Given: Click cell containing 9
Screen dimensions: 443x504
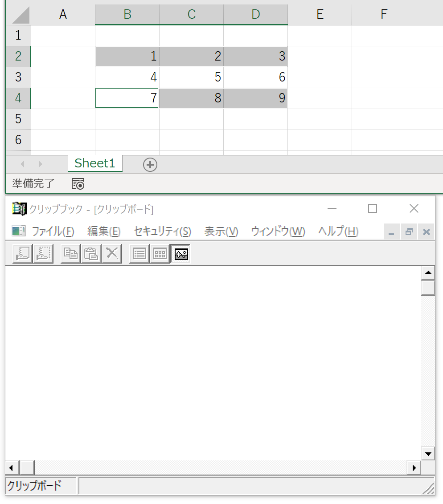Looking at the screenshot, I should pyautogui.click(x=255, y=98).
